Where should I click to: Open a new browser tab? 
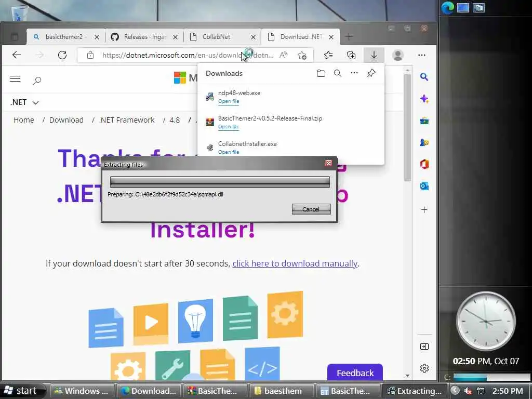pos(349,37)
